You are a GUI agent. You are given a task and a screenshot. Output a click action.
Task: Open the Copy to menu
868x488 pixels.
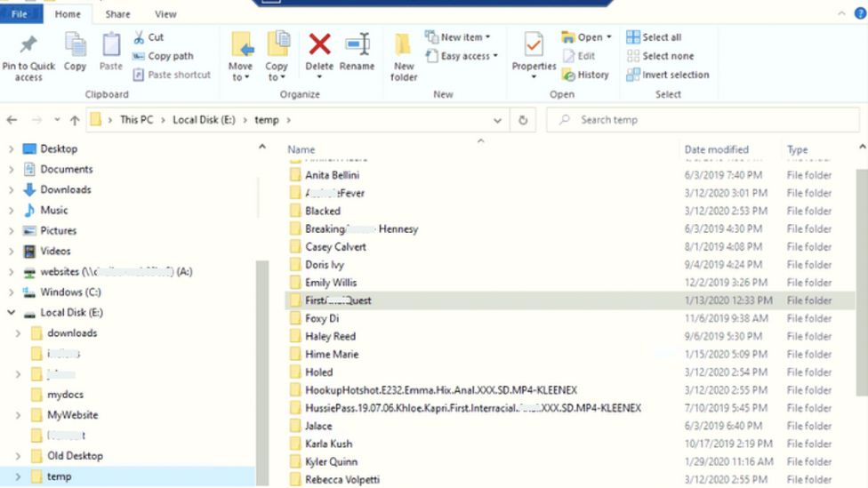point(277,58)
